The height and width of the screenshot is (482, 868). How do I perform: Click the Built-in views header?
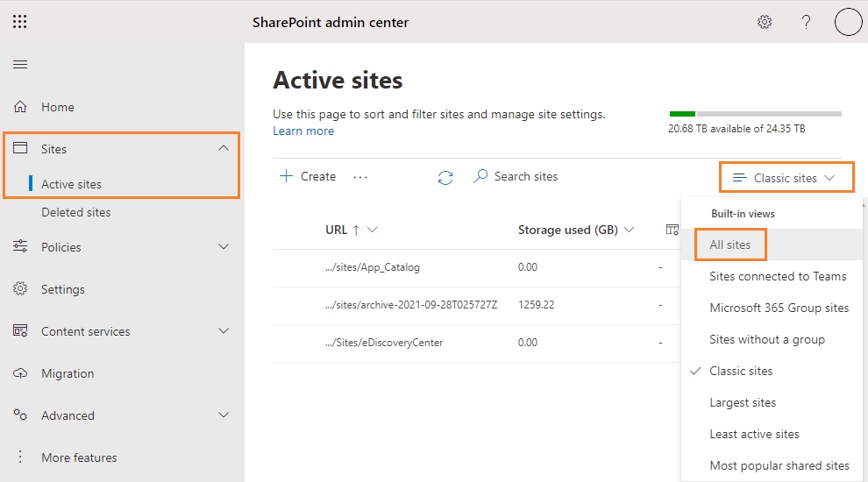coord(743,214)
